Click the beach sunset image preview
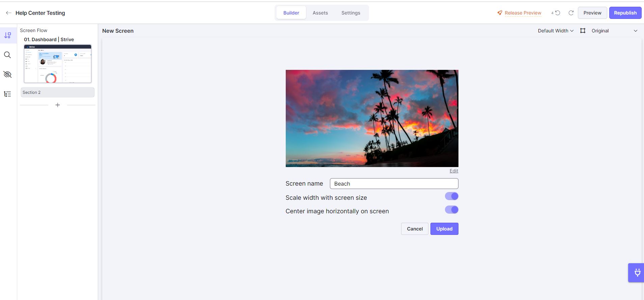Viewport: 644px width, 300px height. (x=372, y=118)
